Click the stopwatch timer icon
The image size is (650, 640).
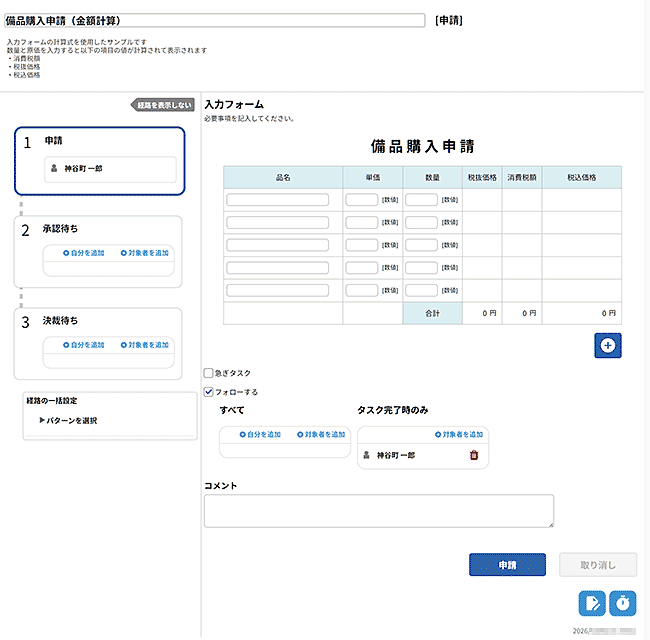click(x=623, y=603)
